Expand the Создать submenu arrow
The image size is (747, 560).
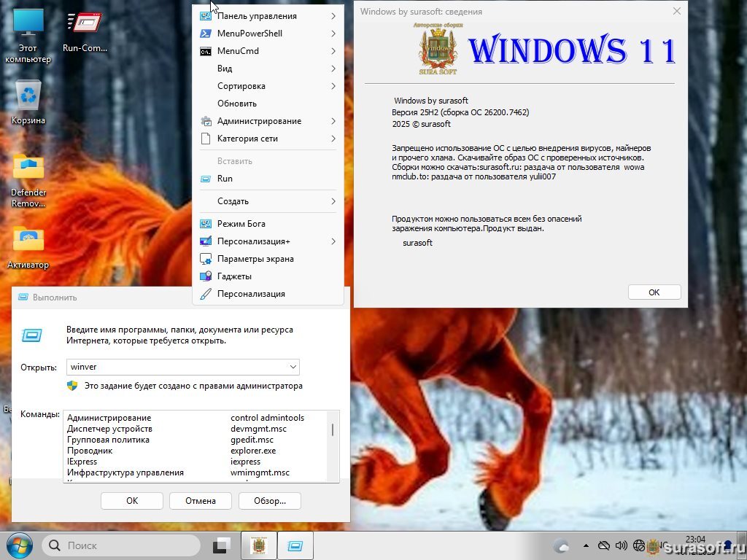pos(333,201)
